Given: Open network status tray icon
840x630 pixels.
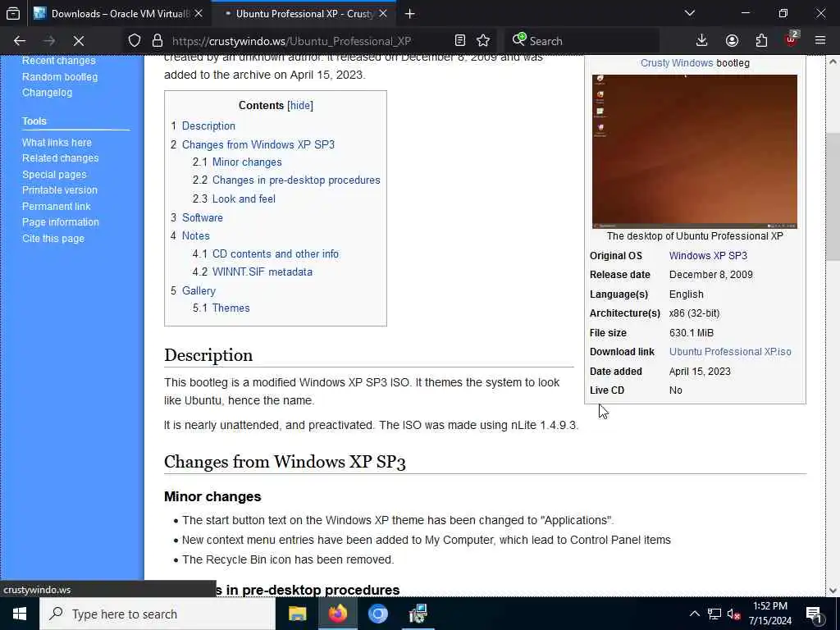Looking at the screenshot, I should point(714,614).
